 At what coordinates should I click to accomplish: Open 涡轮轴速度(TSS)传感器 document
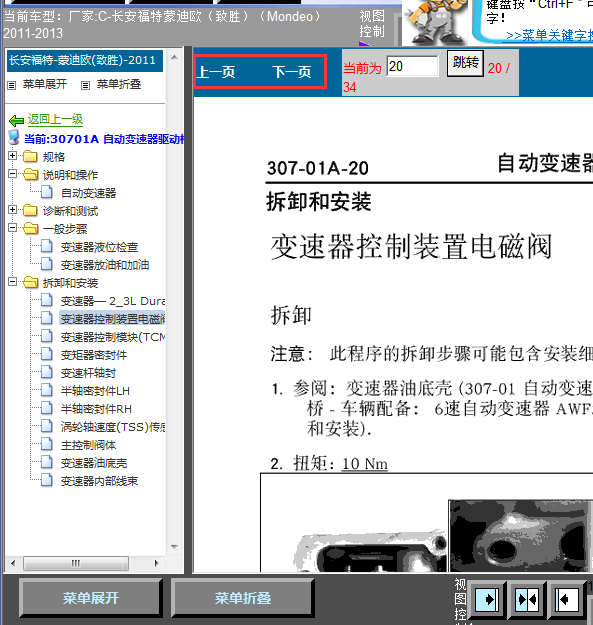coord(113,427)
